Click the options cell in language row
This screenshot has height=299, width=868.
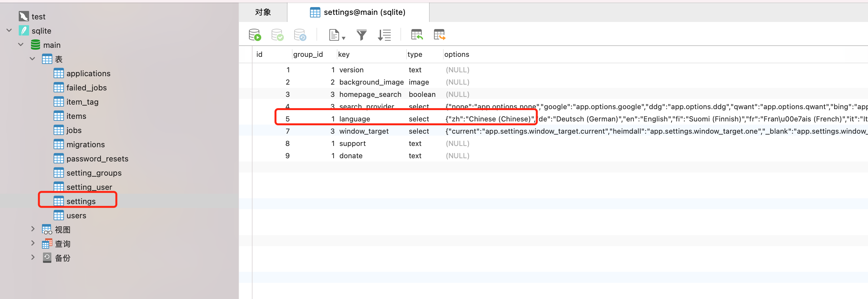click(656, 119)
